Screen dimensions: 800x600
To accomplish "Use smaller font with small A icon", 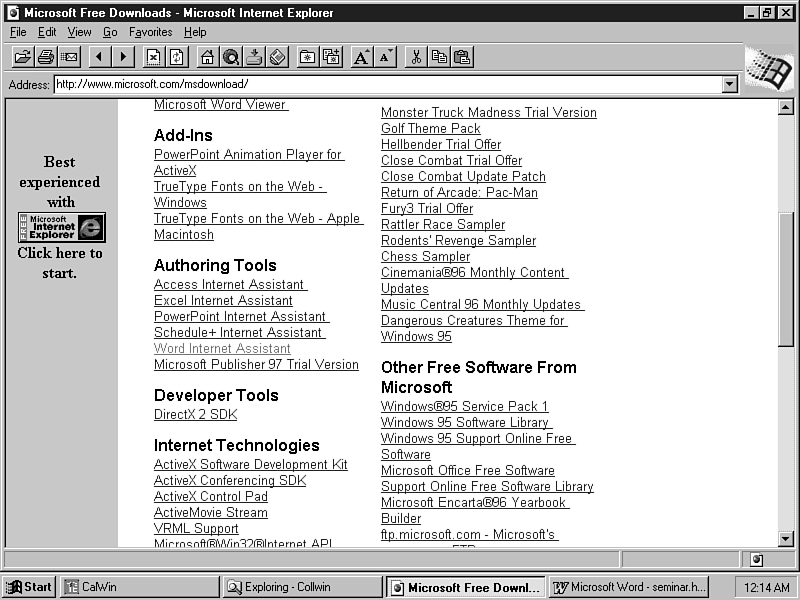I will pyautogui.click(x=385, y=57).
